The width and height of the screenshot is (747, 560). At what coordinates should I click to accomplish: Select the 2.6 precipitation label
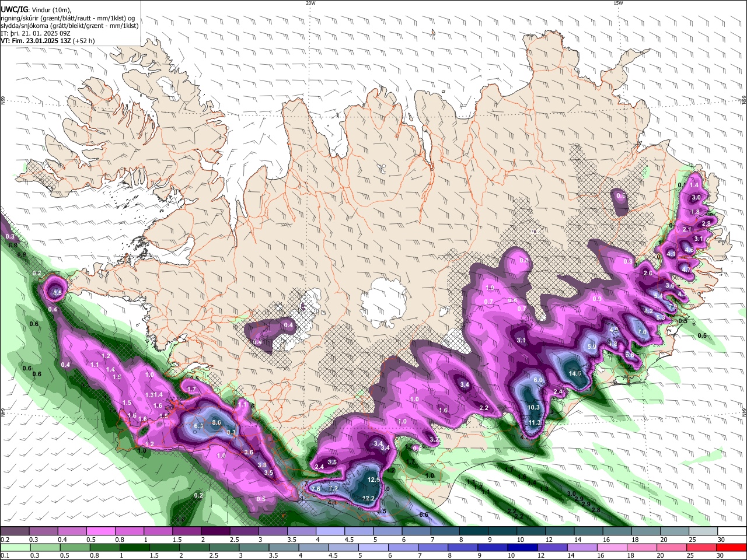pyautogui.click(x=647, y=273)
